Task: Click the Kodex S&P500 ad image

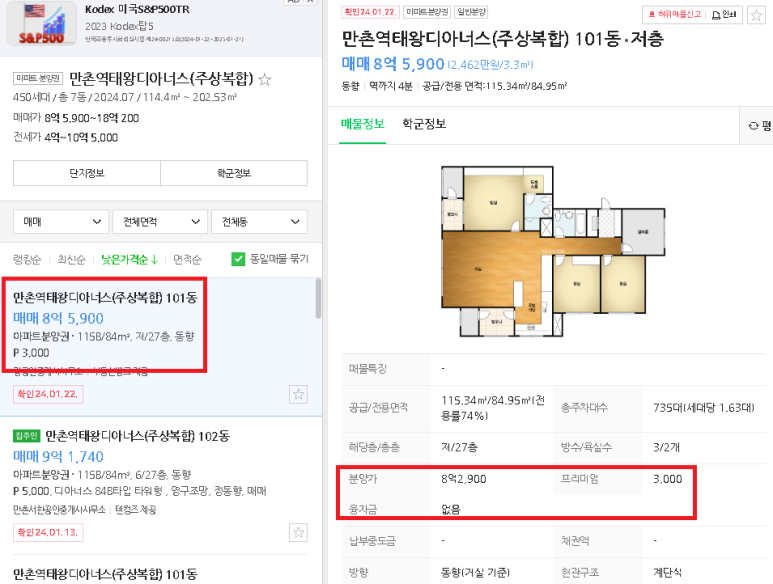Action: 42,24
